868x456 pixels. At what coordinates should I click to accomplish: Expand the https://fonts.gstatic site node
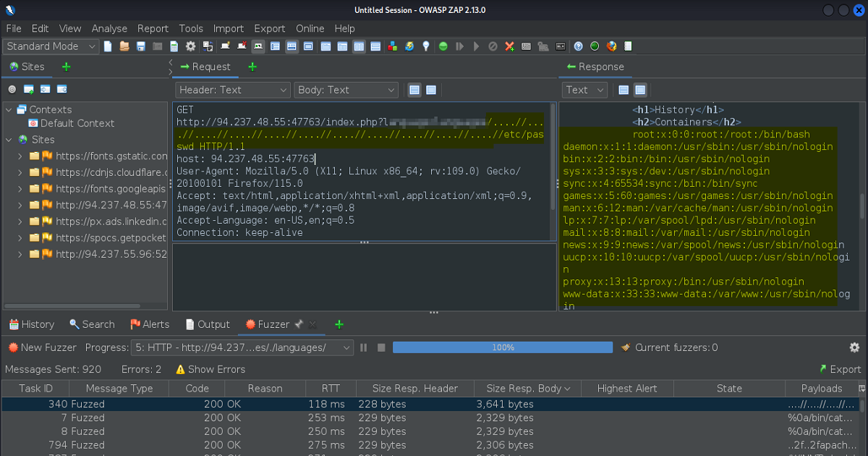point(20,156)
